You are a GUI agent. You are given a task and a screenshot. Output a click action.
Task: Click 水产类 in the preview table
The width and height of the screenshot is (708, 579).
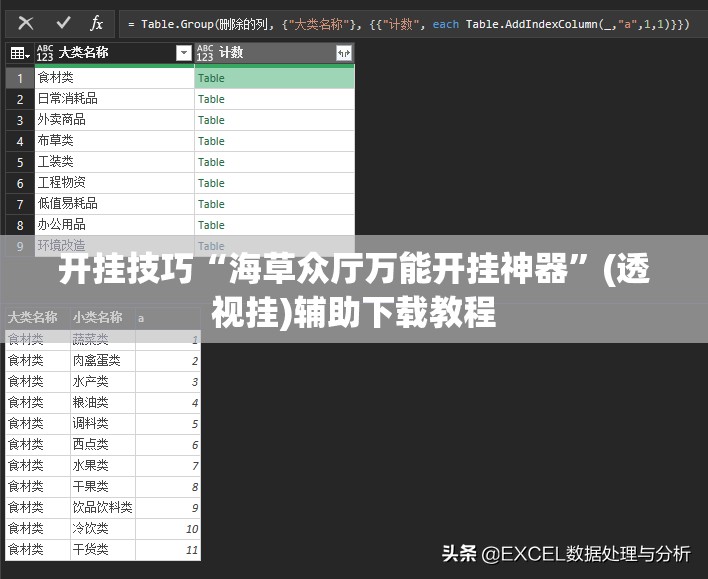[x=90, y=382]
